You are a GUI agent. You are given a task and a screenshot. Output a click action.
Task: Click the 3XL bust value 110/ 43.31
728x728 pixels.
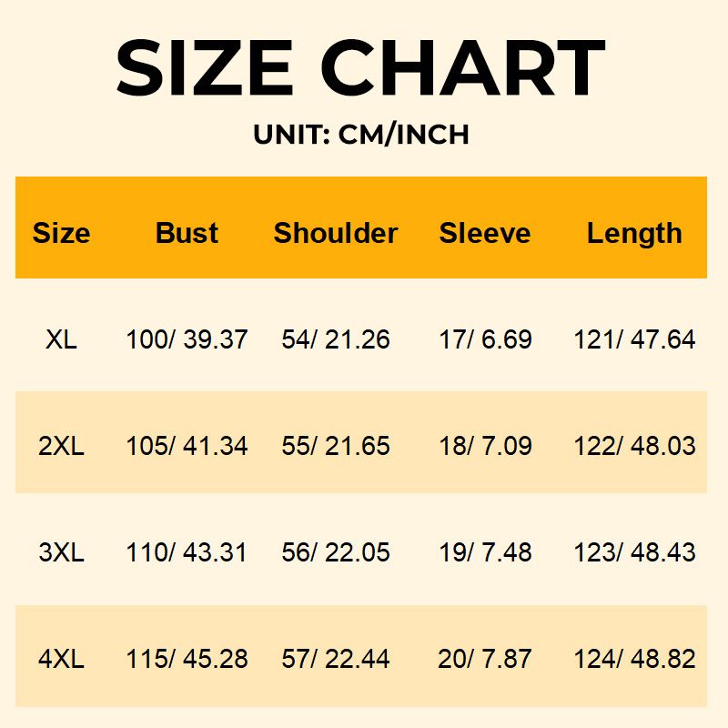click(187, 552)
